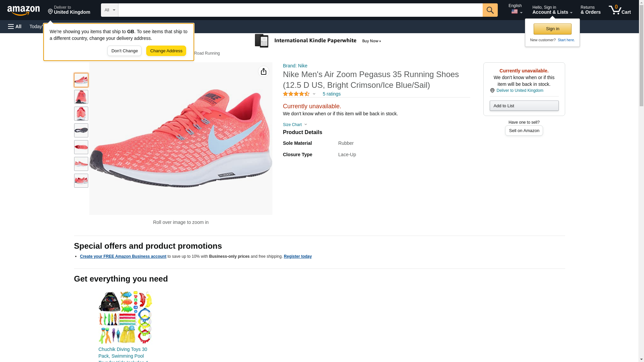Open the shopping cart
The image size is (644, 362).
[620, 10]
